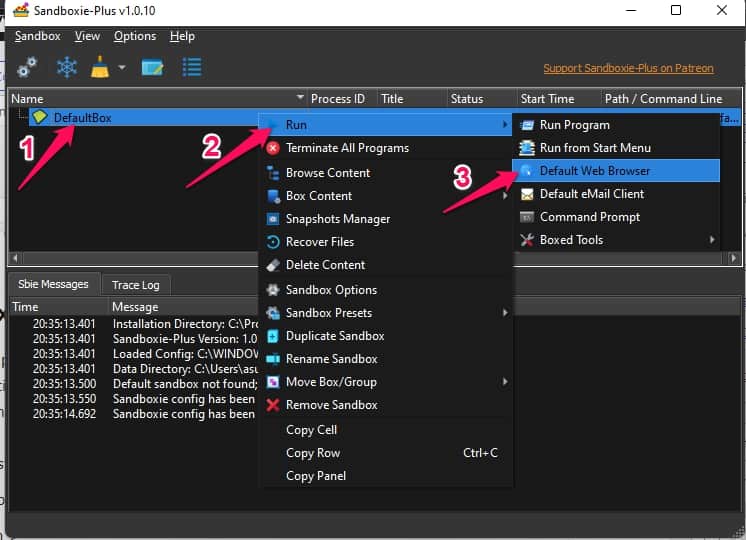Switch to the Trace Log tab

(136, 285)
